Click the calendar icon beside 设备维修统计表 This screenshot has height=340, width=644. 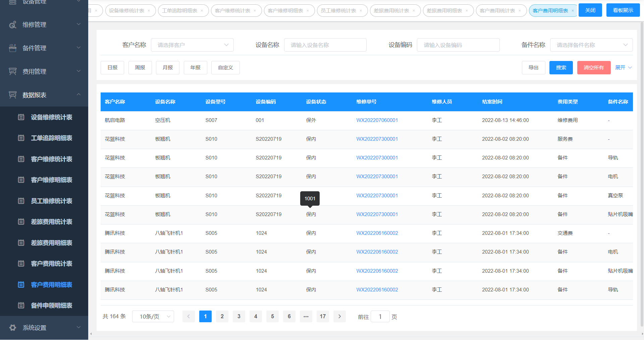tap(21, 117)
